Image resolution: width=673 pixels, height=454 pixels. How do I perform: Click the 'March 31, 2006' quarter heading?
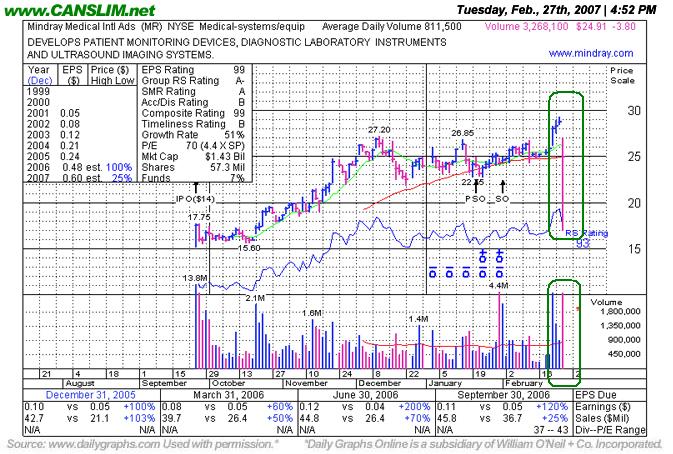point(228,395)
